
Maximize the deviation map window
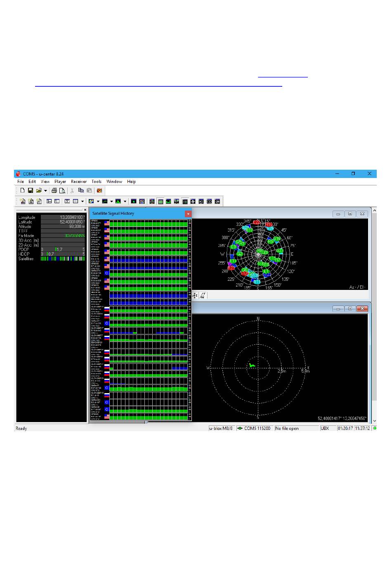350,308
